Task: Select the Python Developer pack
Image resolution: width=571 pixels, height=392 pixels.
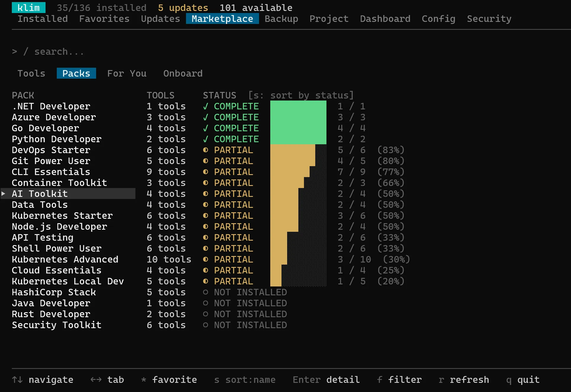Action: click(57, 139)
